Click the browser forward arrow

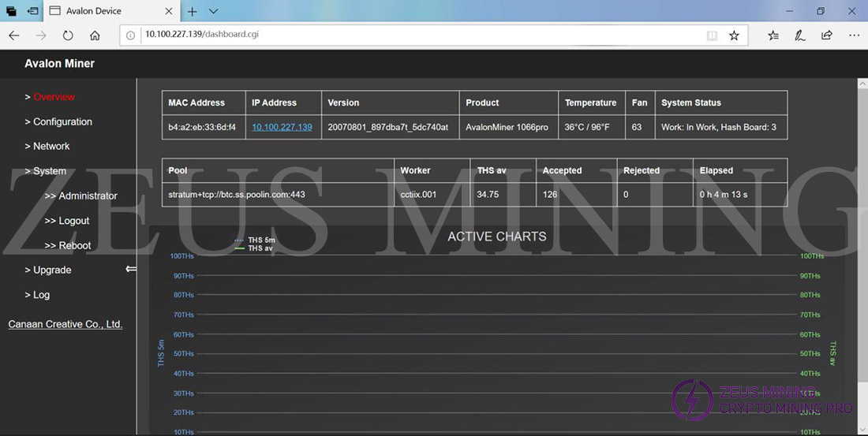(x=41, y=35)
